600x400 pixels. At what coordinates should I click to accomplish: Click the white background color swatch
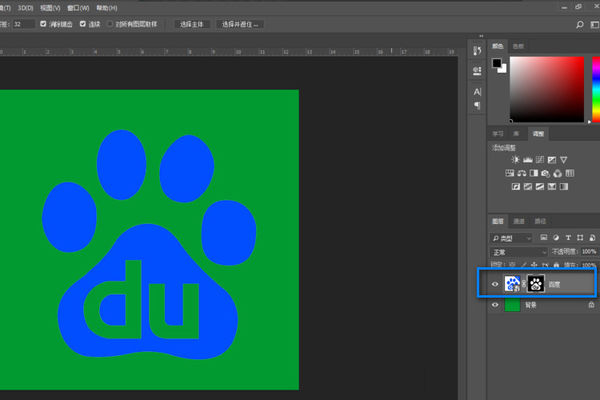coord(503,70)
